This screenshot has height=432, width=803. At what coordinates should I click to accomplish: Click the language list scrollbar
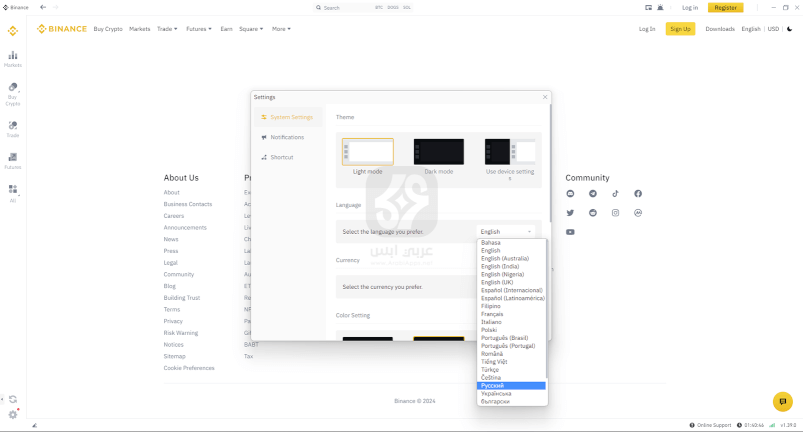pos(547,310)
